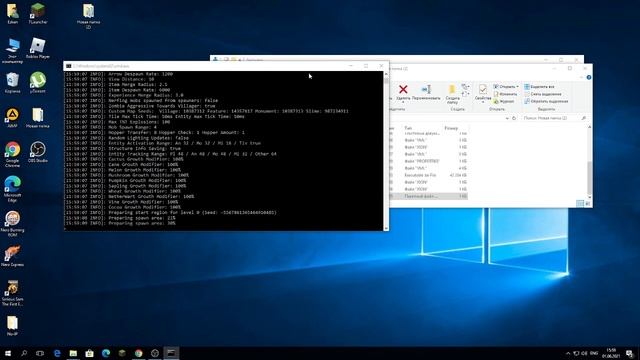The height and width of the screenshot is (360, 640).
Task: Select the Файл "PROPERTIES" row
Action: [429, 161]
